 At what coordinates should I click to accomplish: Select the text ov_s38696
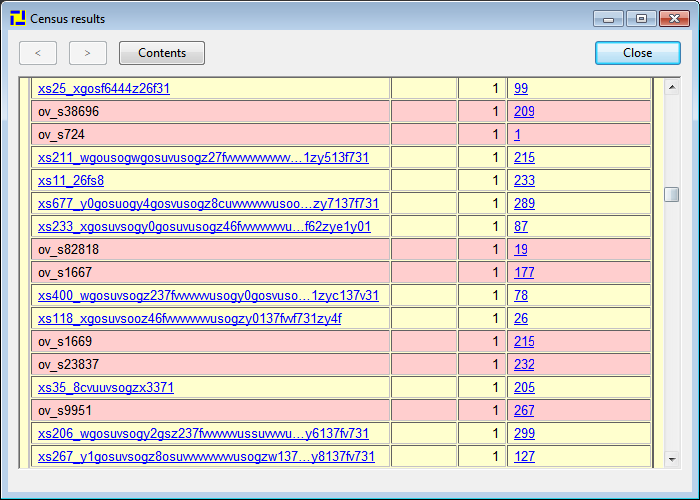[68, 111]
